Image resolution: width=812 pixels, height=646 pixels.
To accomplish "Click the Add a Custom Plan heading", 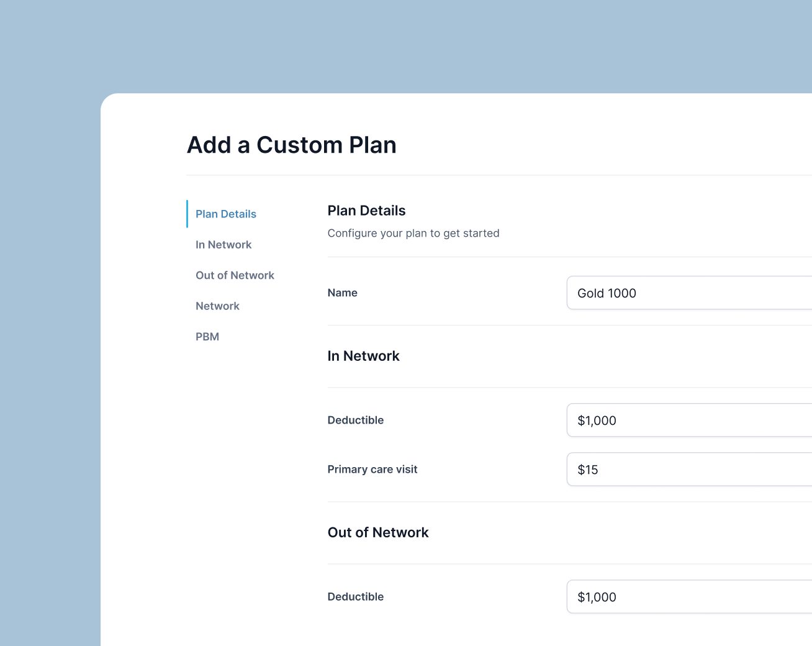I will pyautogui.click(x=292, y=145).
